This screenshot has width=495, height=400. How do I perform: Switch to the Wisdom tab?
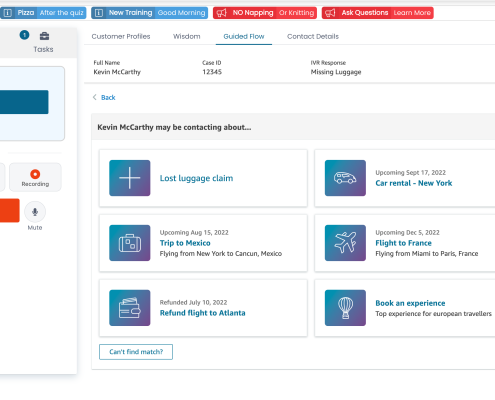tap(187, 36)
